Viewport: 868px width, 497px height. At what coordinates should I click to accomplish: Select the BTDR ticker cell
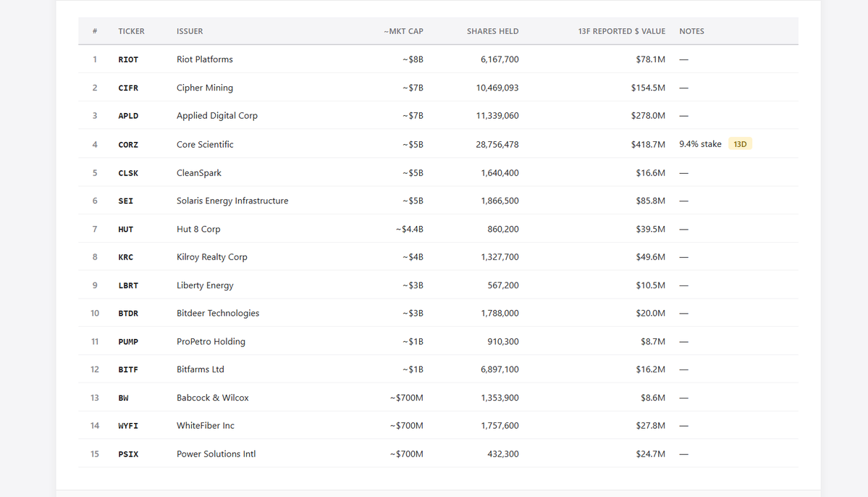128,313
